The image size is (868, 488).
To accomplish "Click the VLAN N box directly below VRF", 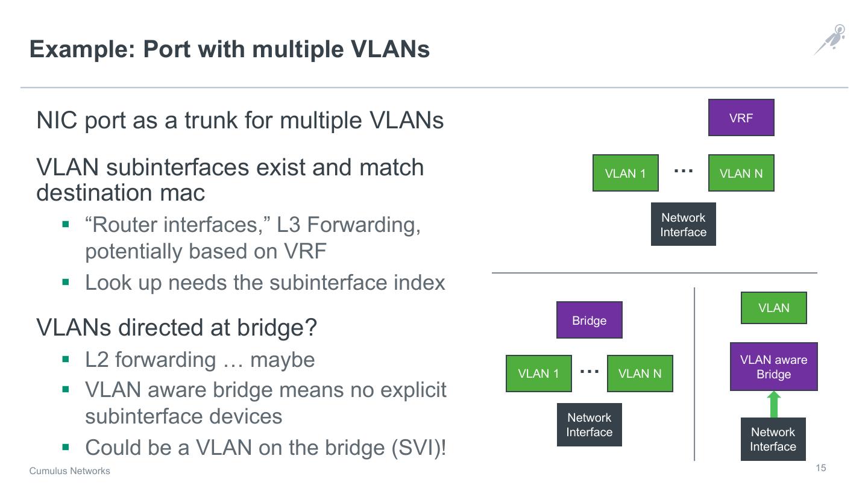I will coord(741,174).
